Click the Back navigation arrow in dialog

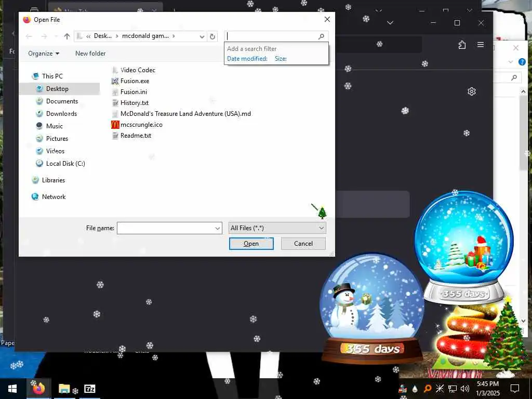point(29,36)
